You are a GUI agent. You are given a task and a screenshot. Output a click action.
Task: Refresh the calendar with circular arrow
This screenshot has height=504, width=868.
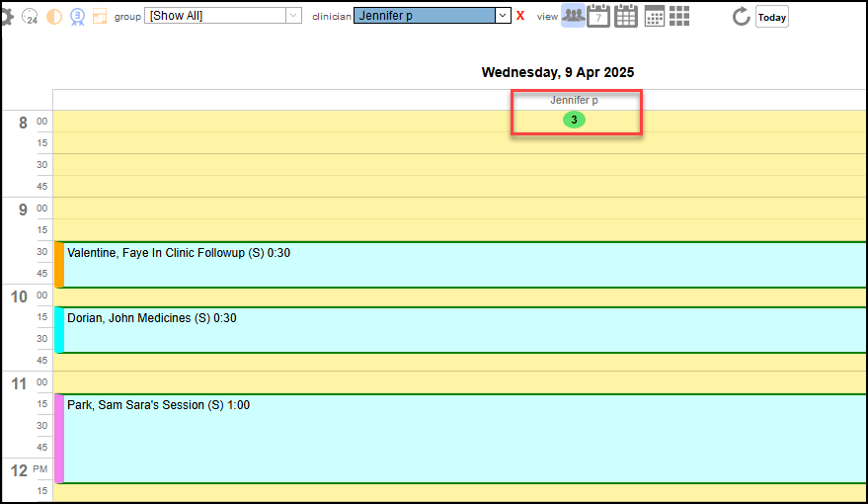click(x=742, y=17)
